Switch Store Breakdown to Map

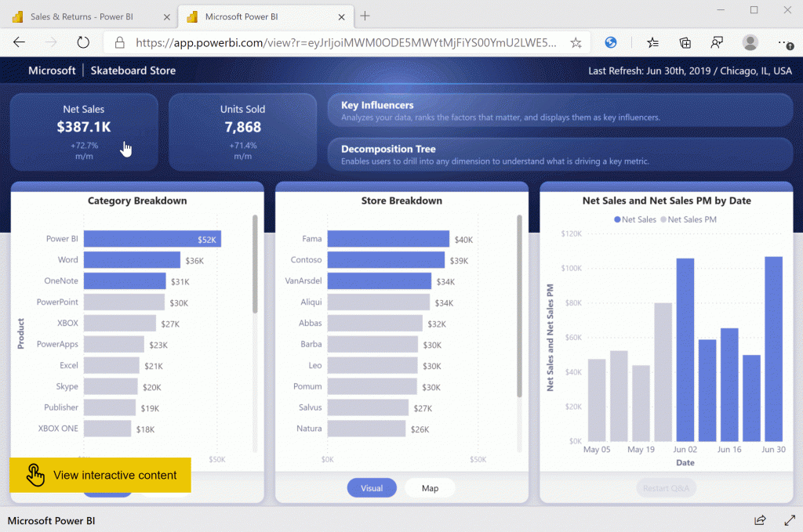click(x=430, y=488)
